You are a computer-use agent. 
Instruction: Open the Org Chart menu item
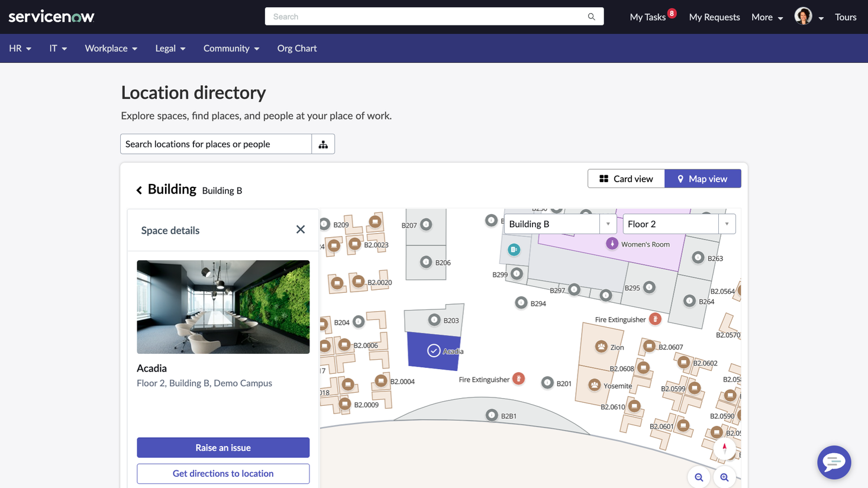pyautogui.click(x=296, y=48)
